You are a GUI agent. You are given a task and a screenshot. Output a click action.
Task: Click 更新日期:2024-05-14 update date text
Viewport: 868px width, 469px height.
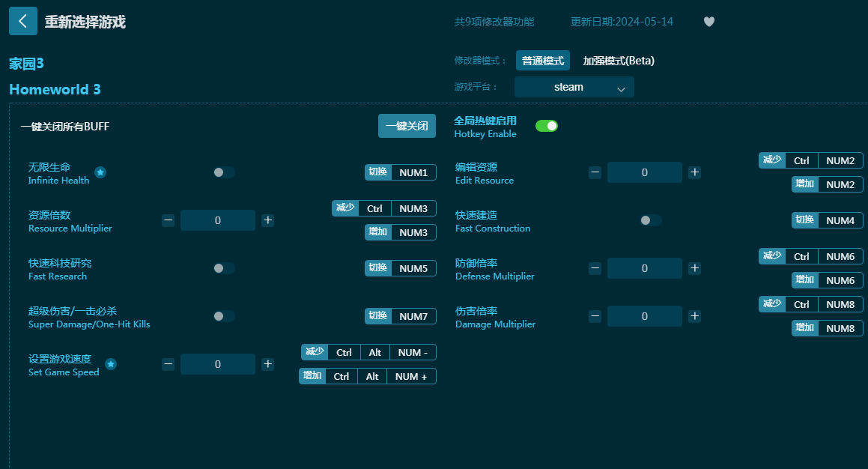coord(622,22)
